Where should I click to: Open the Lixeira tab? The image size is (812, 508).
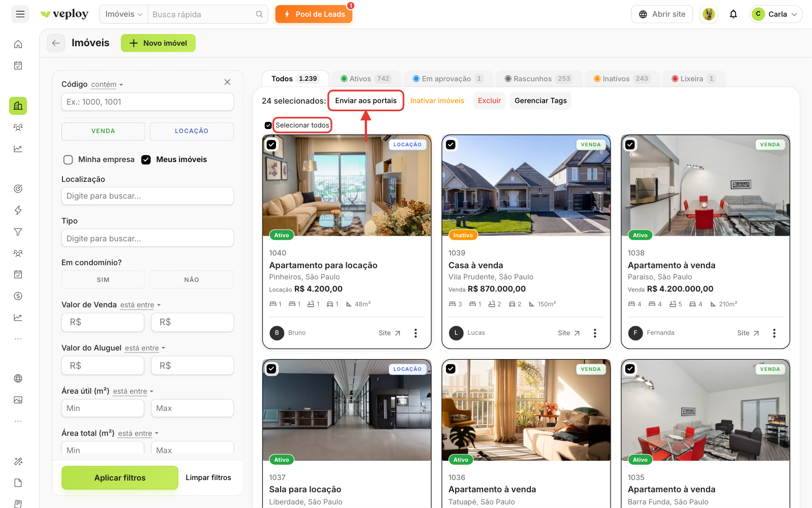(x=693, y=79)
